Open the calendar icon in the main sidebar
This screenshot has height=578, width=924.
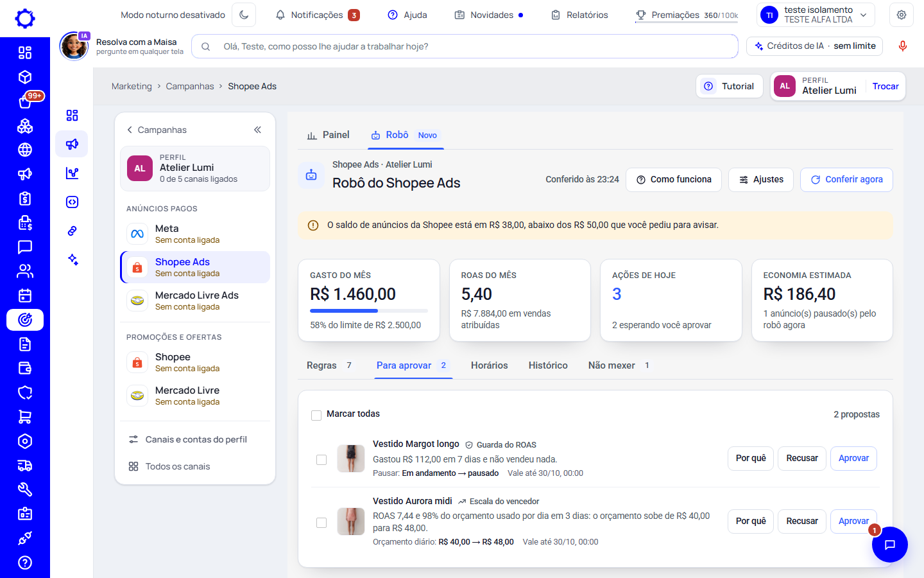coord(25,295)
